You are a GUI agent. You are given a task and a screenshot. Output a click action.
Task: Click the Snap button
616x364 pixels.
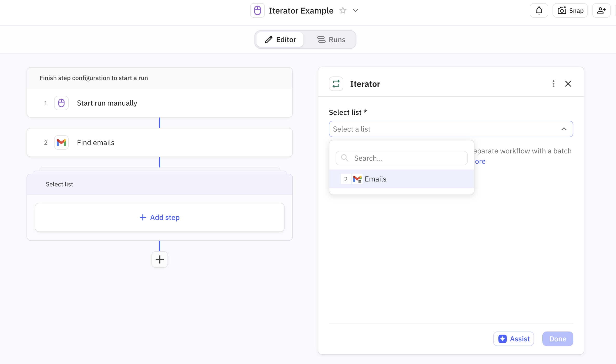[x=570, y=11]
